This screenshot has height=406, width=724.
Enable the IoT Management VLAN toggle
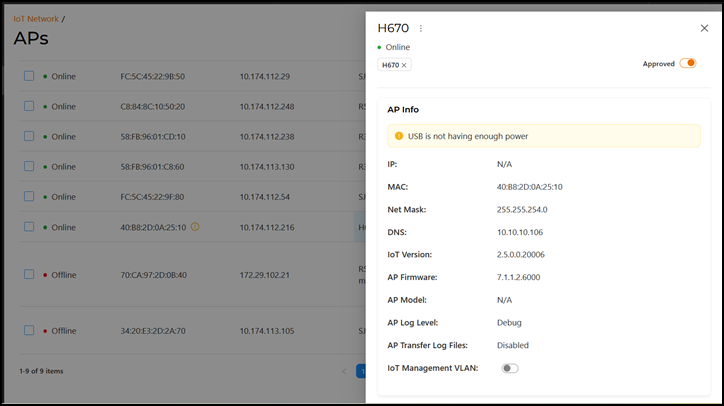tap(510, 368)
